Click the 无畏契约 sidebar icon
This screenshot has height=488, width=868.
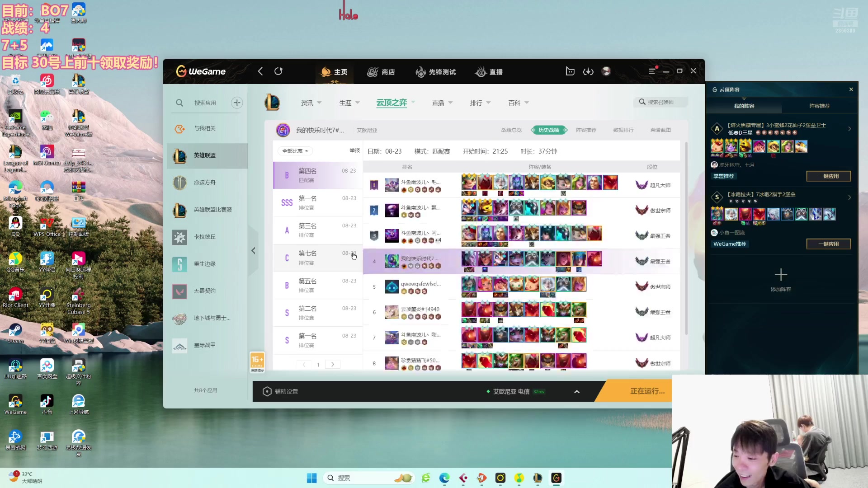(179, 290)
